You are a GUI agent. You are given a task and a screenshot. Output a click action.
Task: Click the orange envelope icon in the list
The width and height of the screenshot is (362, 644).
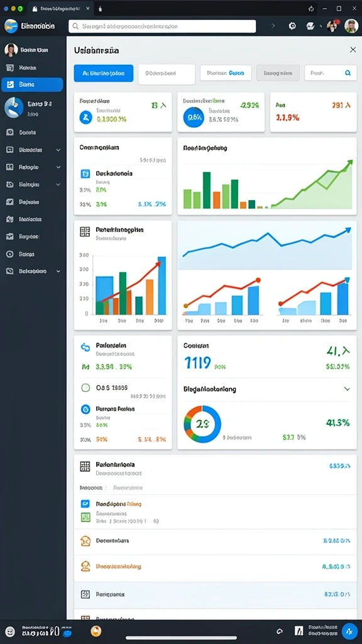tap(85, 540)
